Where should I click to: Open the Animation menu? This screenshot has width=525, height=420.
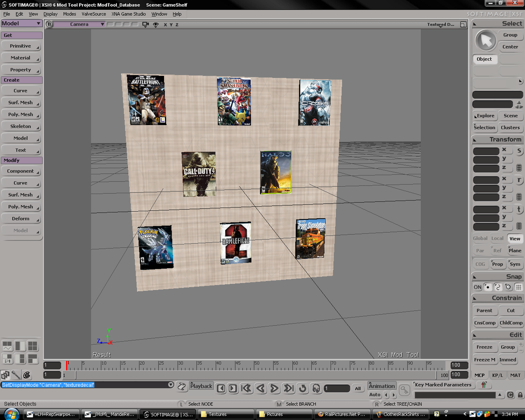tap(381, 386)
